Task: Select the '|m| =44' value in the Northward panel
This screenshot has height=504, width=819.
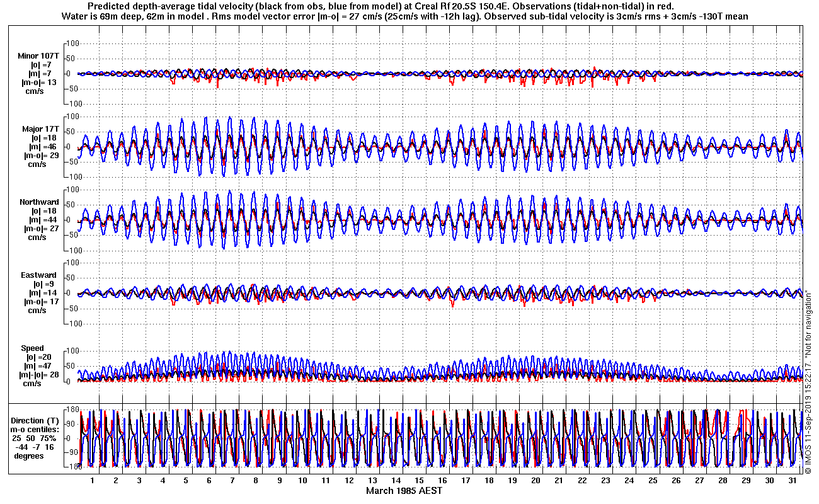Action: coord(43,220)
